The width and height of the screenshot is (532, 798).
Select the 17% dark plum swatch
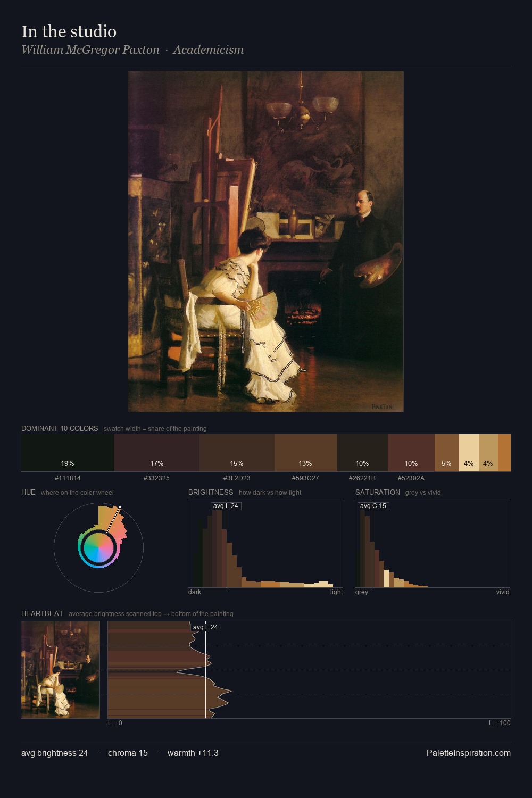pos(157,453)
